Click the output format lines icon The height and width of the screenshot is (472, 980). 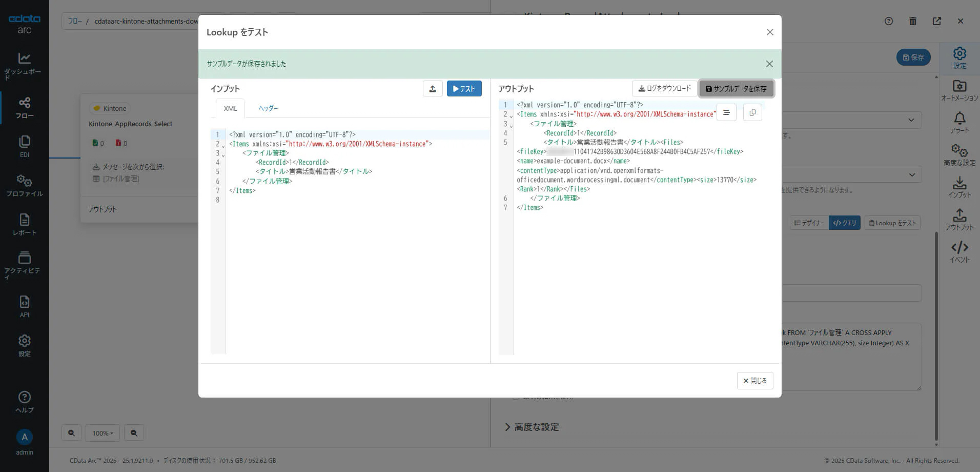tap(726, 112)
